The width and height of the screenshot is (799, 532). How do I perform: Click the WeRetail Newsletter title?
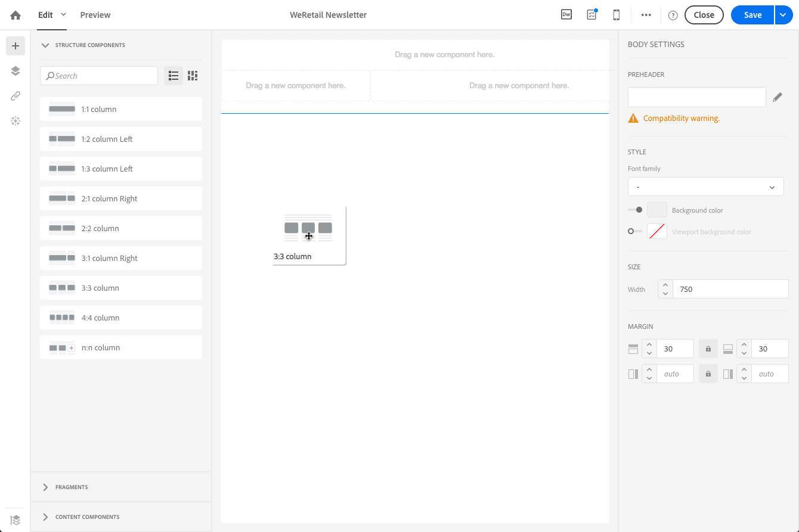[x=328, y=15]
